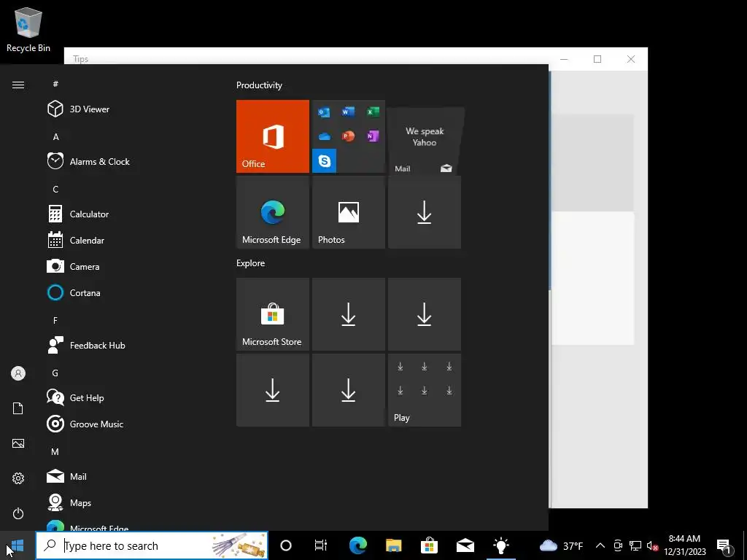Maximize the Tips window
This screenshot has height=560, width=747.
(597, 59)
